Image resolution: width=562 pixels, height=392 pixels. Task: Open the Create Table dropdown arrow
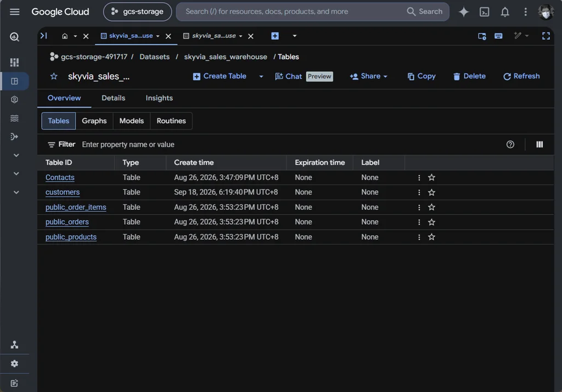click(x=261, y=76)
